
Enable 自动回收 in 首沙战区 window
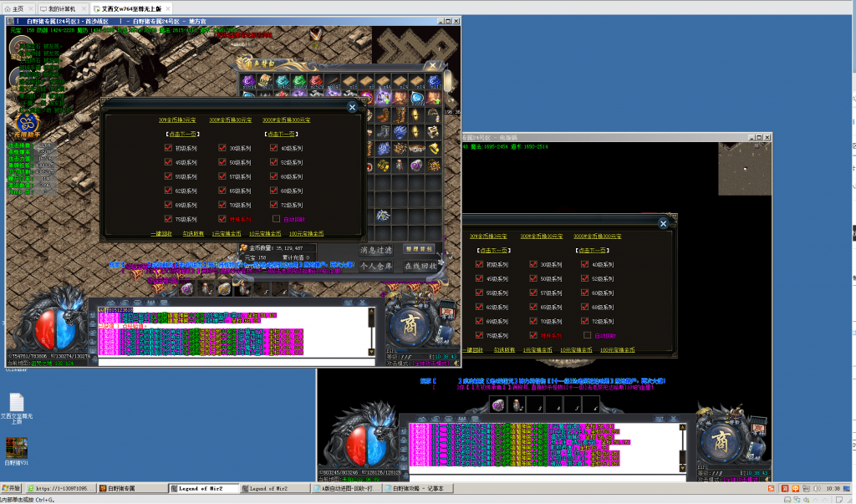(x=276, y=218)
